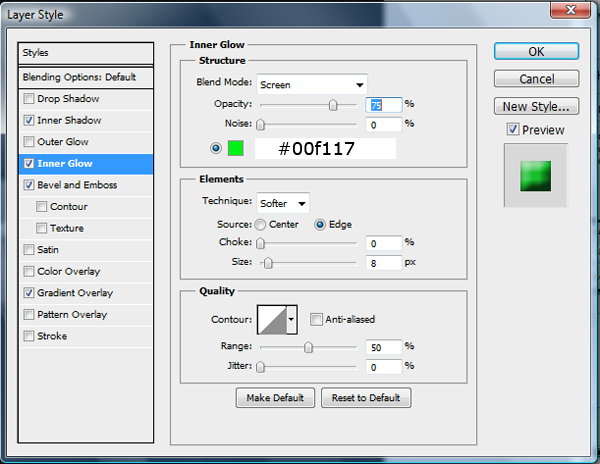Close the Layer Style dialog
600x464 pixels.
[570, 10]
